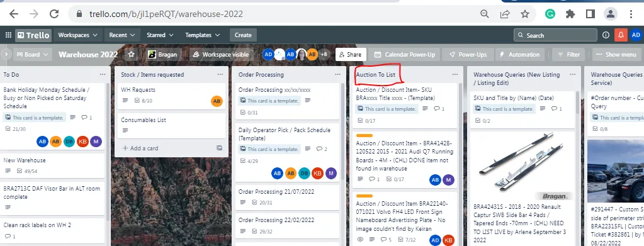Go to Trello home logo

pyautogui.click(x=33, y=35)
